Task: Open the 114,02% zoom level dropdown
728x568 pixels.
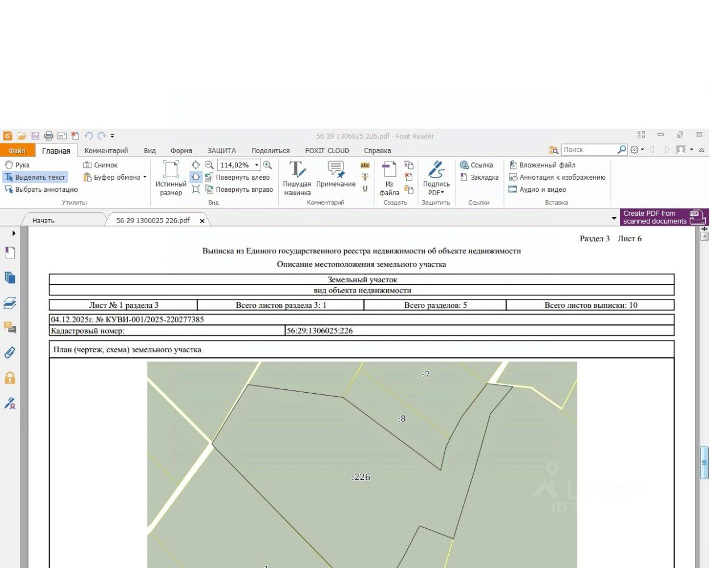Action: tap(257, 165)
